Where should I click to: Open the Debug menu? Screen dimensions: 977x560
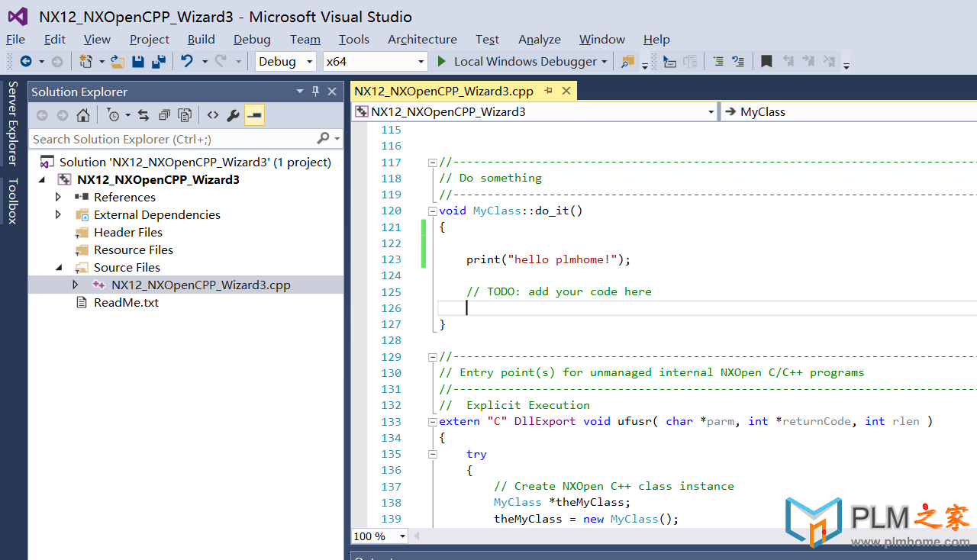click(x=252, y=39)
